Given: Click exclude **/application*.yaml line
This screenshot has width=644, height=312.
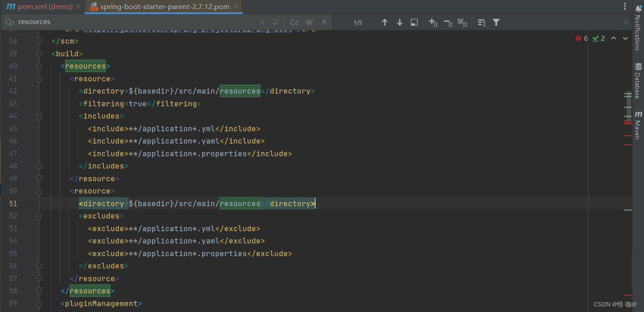Looking at the screenshot, I should point(176,241).
